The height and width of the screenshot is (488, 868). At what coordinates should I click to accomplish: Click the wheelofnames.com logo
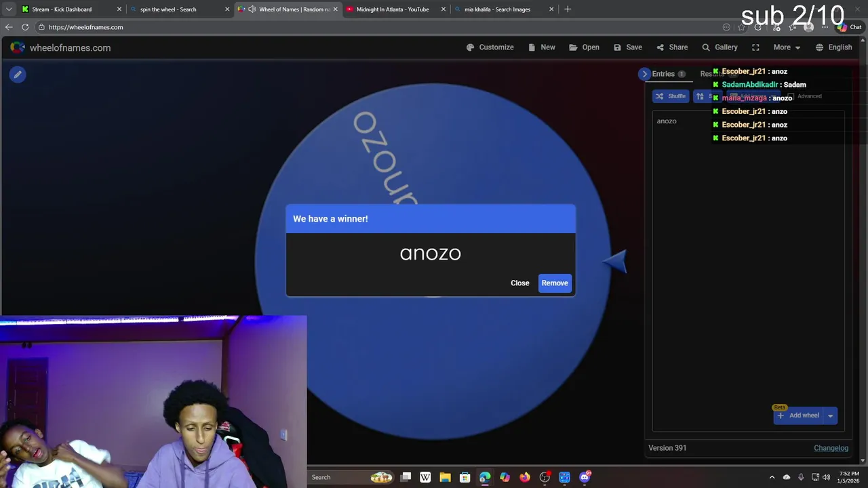[x=60, y=47]
